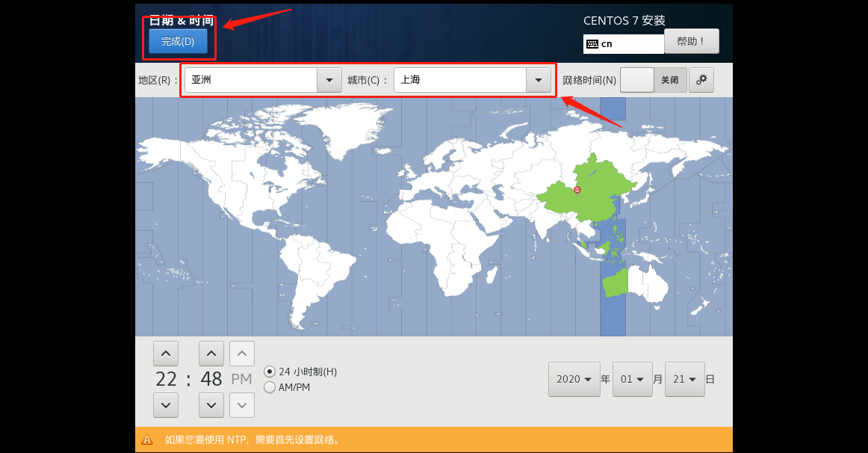
Task: Open the month dropdown showing 01
Action: click(x=632, y=379)
